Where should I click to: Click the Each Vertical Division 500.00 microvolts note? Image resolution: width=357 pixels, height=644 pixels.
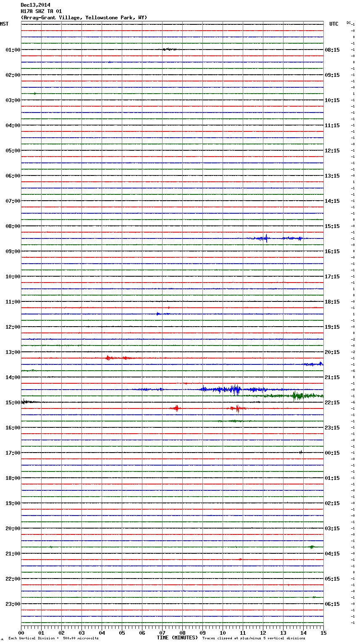pyautogui.click(x=53, y=638)
